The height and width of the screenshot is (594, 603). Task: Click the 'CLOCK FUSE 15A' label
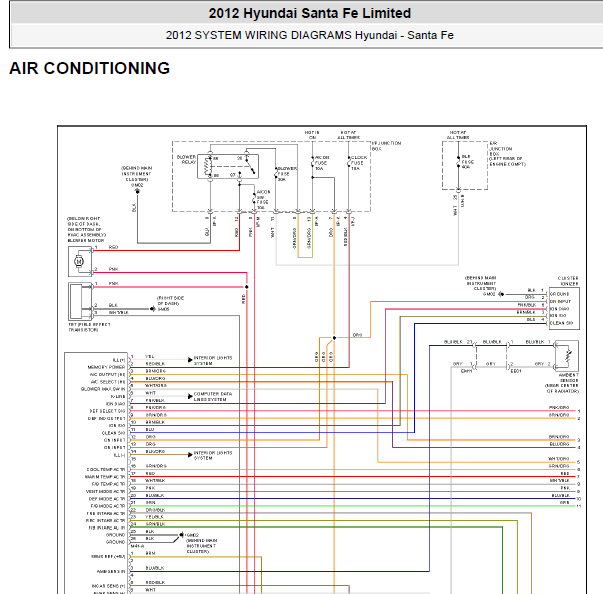(358, 163)
